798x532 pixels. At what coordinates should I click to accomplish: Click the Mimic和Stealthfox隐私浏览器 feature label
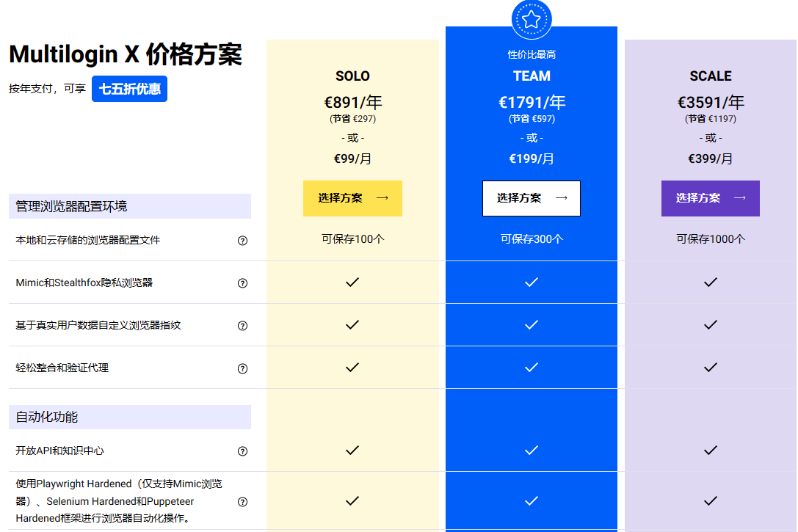click(x=84, y=283)
